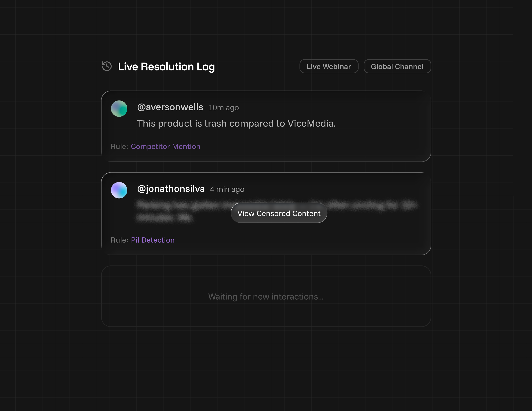Click the Rule label beside PII Detection
532x411 pixels.
pos(119,240)
